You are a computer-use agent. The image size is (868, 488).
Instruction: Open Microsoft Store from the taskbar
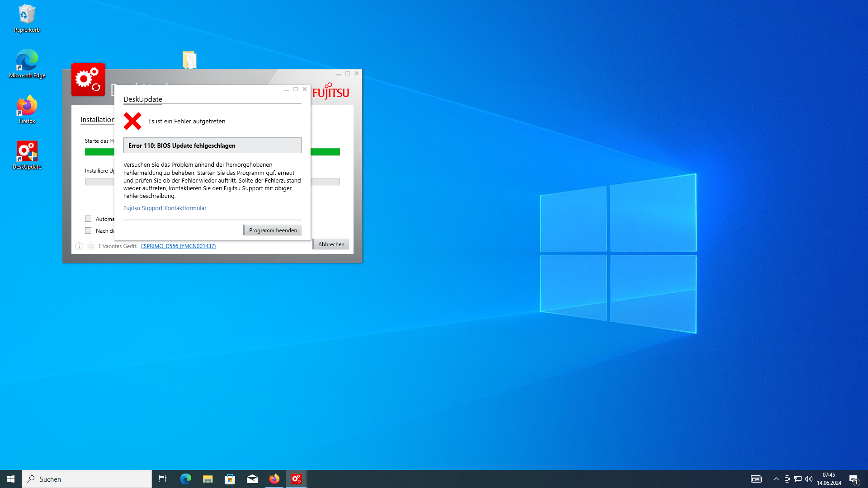click(230, 479)
